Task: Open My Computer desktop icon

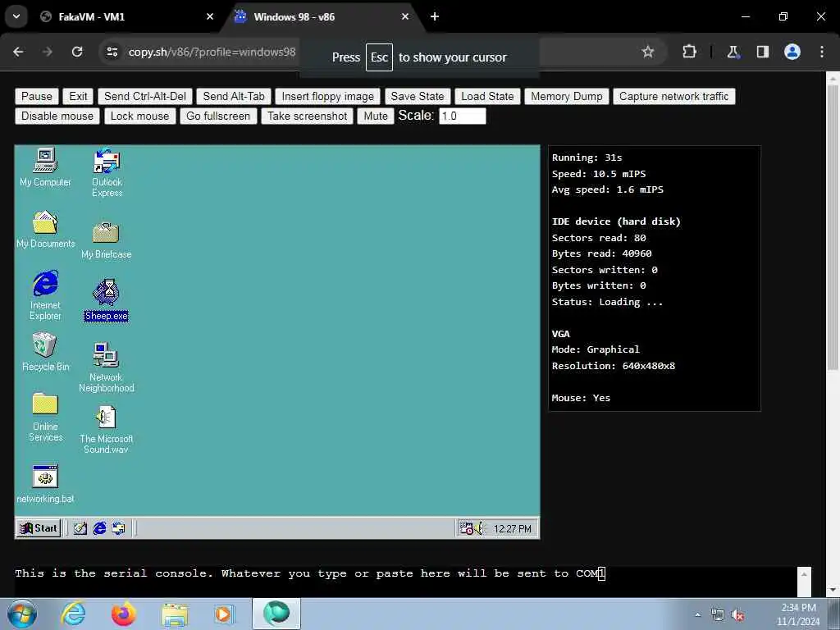Action: [45, 167]
